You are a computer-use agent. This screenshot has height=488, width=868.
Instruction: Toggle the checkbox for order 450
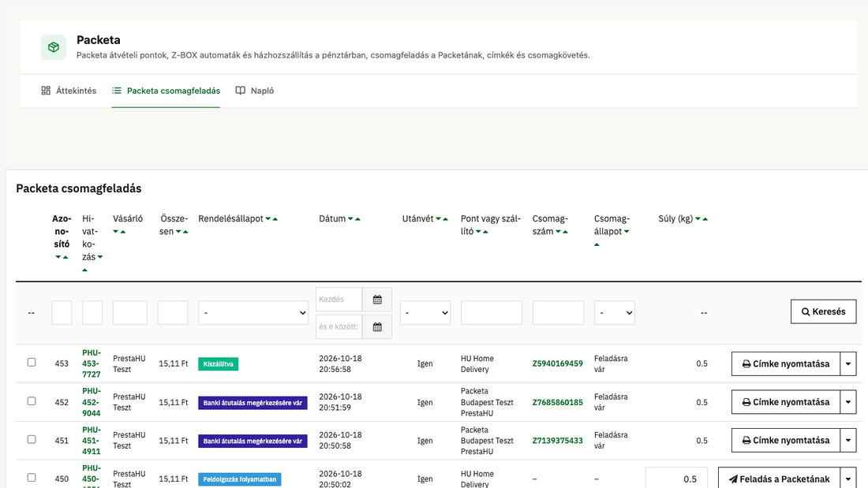tap(32, 478)
